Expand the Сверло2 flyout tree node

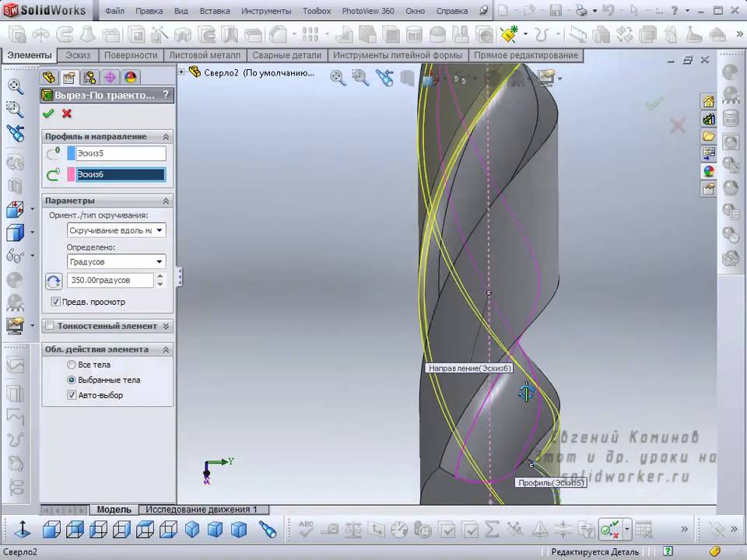click(181, 72)
